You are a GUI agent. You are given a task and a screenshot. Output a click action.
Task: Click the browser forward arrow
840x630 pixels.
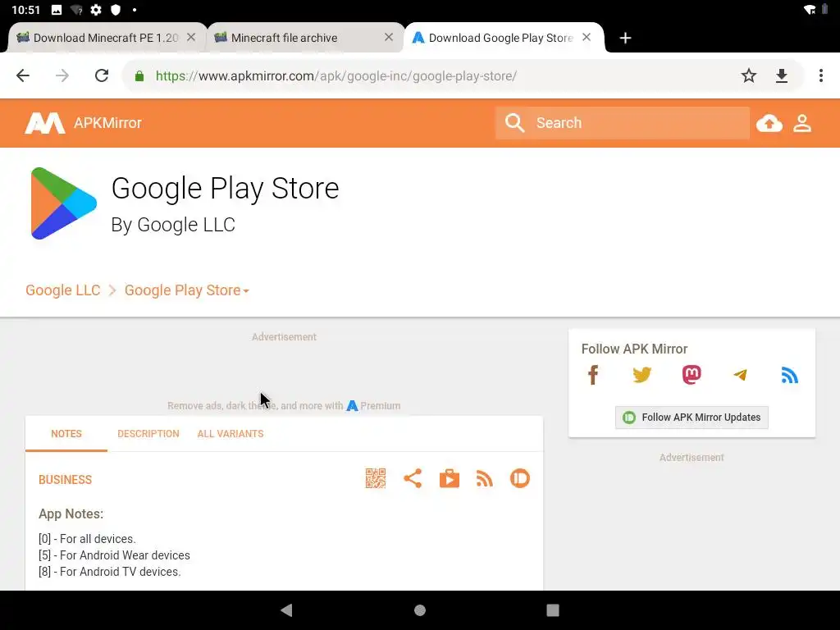click(x=62, y=75)
